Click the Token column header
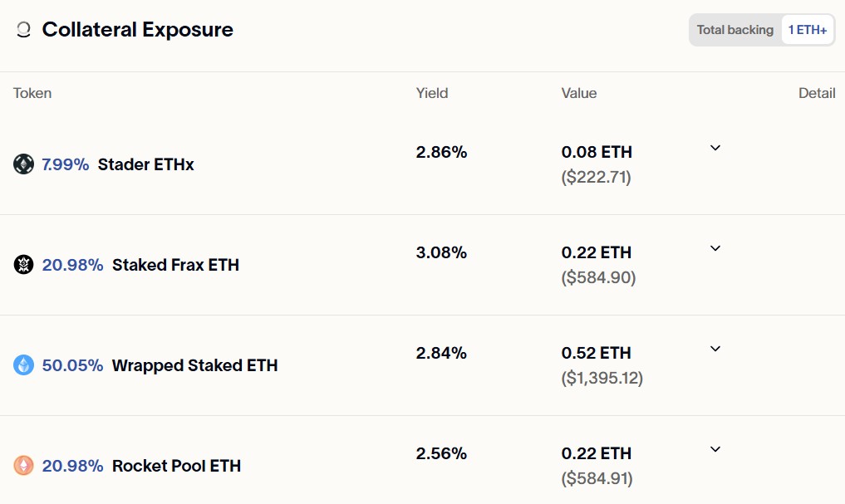 (32, 93)
